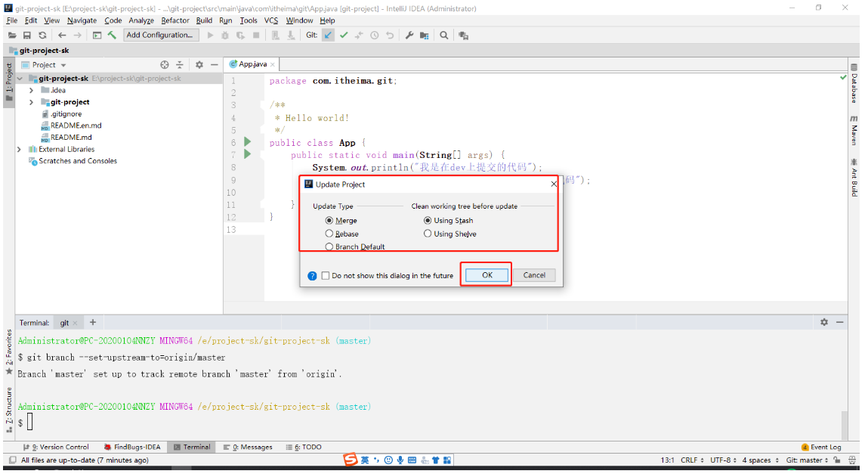Close the git terminal tab
868x474 pixels.
pyautogui.click(x=76, y=323)
